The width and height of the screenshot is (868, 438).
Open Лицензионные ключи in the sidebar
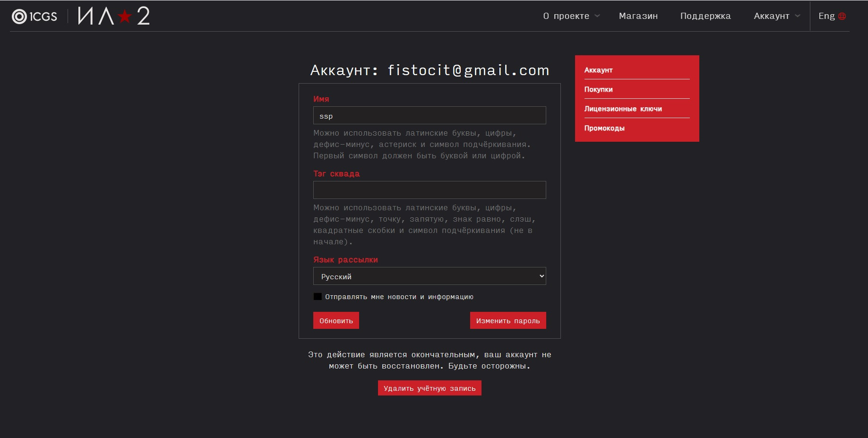(x=623, y=109)
